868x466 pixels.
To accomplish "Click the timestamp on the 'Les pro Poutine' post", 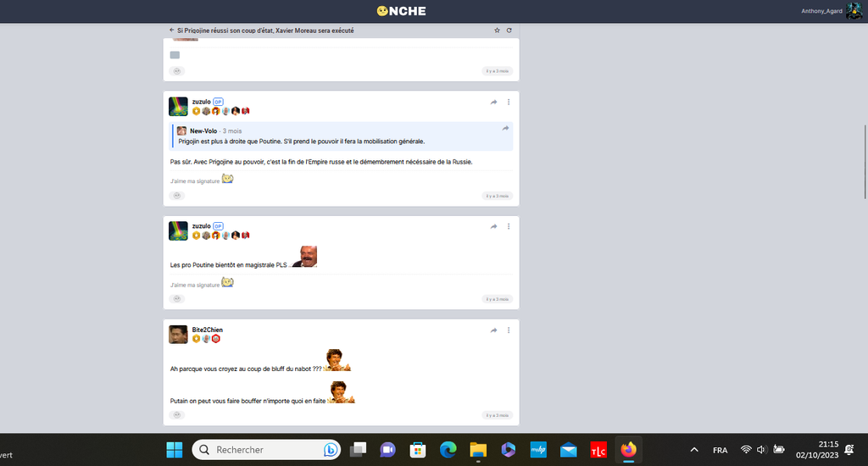I will tap(497, 299).
